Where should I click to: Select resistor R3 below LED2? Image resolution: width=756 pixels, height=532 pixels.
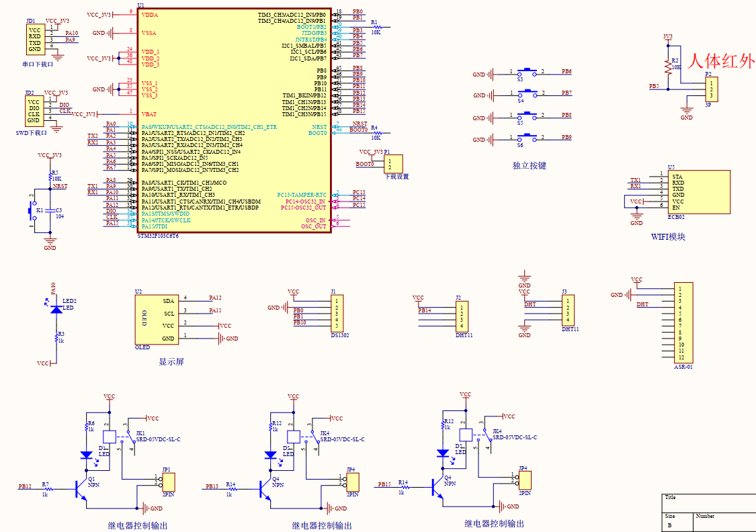(57, 337)
